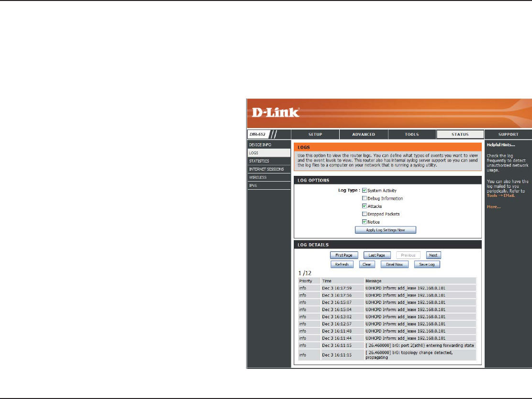Switch to the TOOLS tab

point(412,134)
